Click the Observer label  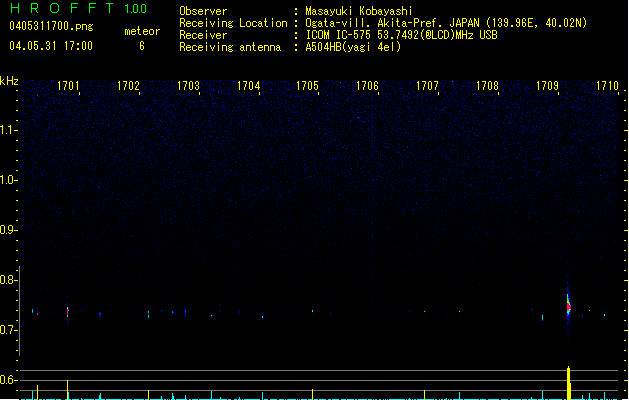[203, 11]
